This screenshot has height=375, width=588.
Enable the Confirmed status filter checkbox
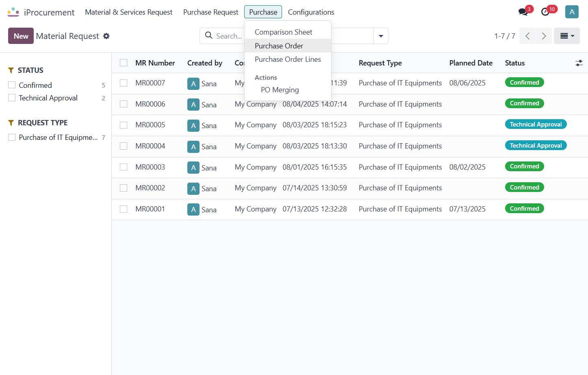[12, 85]
